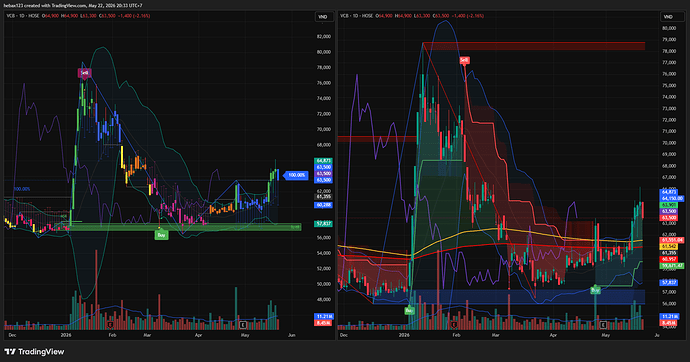Select the green support zone on left chart
Viewport: 690px width, 362px height.
point(185,227)
